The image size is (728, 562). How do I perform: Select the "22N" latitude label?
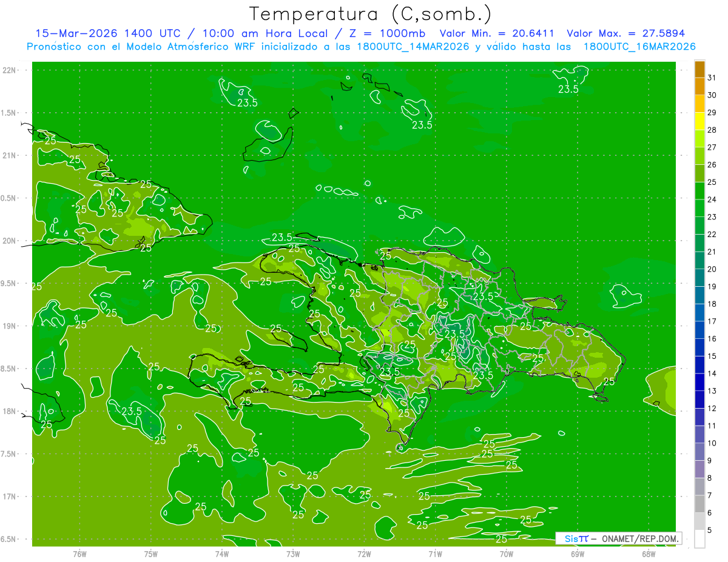point(9,70)
